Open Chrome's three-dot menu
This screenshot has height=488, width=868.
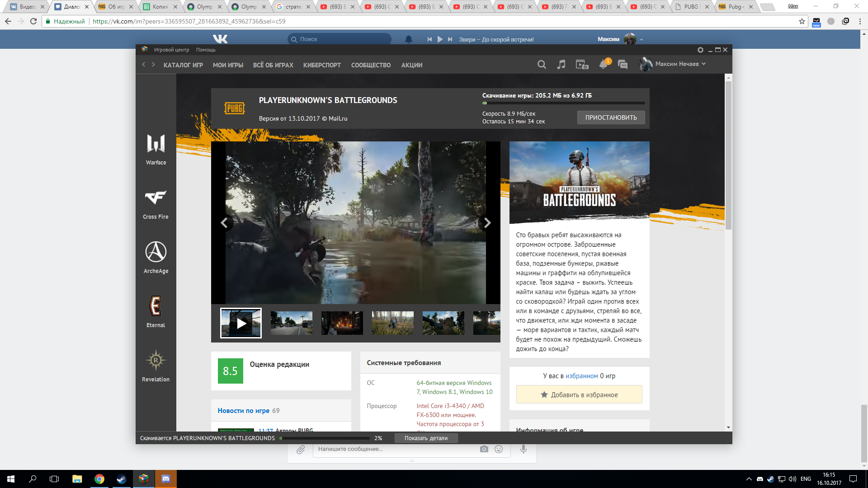coord(860,21)
